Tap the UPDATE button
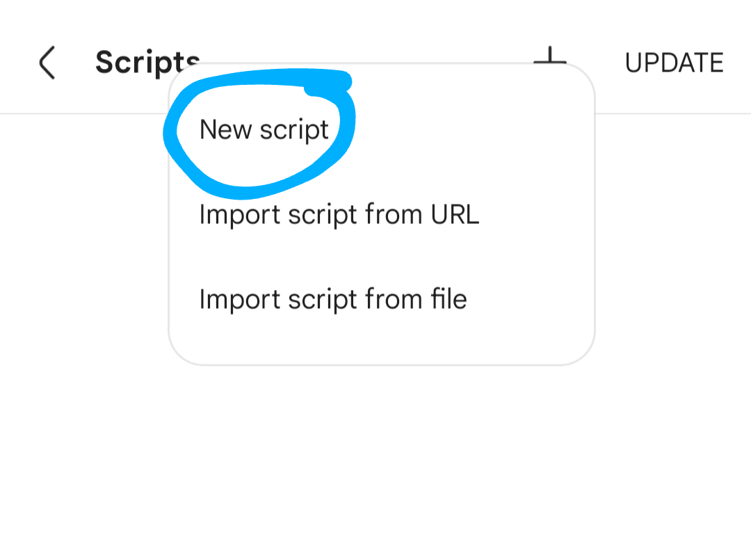This screenshot has width=751, height=560. click(674, 63)
